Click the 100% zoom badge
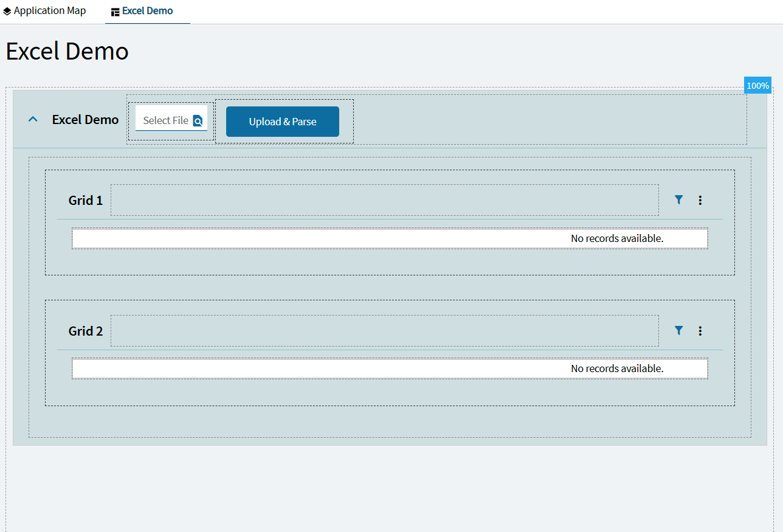783x532 pixels. click(757, 85)
